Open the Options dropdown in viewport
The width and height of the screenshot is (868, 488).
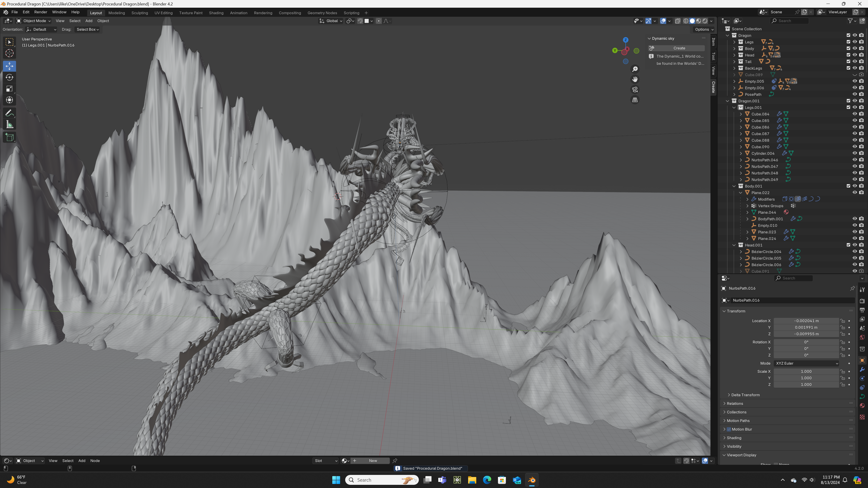point(704,29)
